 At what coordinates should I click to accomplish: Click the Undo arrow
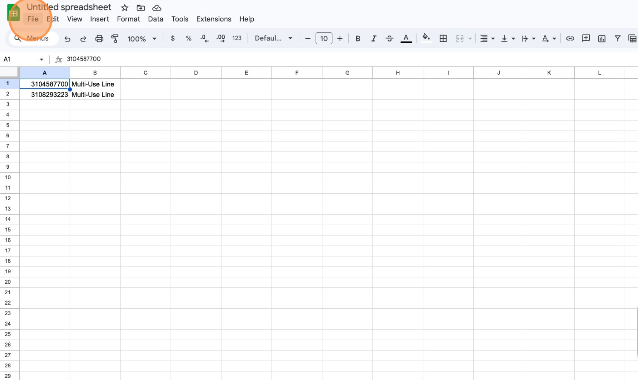click(68, 39)
